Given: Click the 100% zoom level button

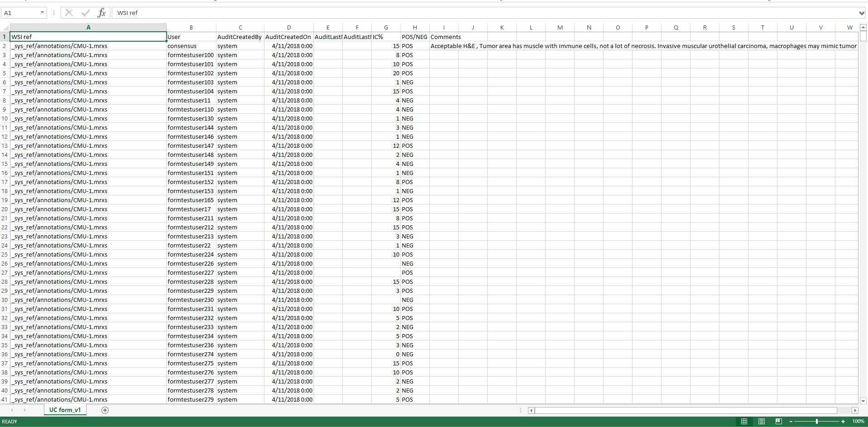Looking at the screenshot, I should 858,422.
